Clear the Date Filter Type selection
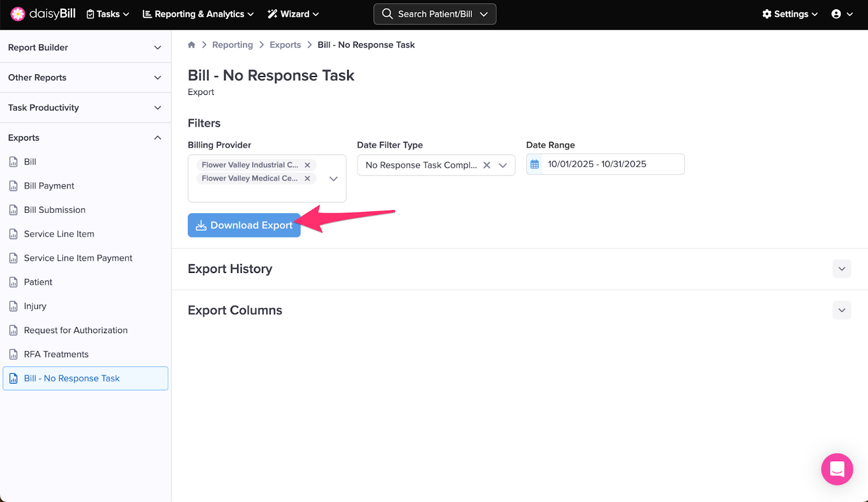This screenshot has width=868, height=502. [487, 166]
